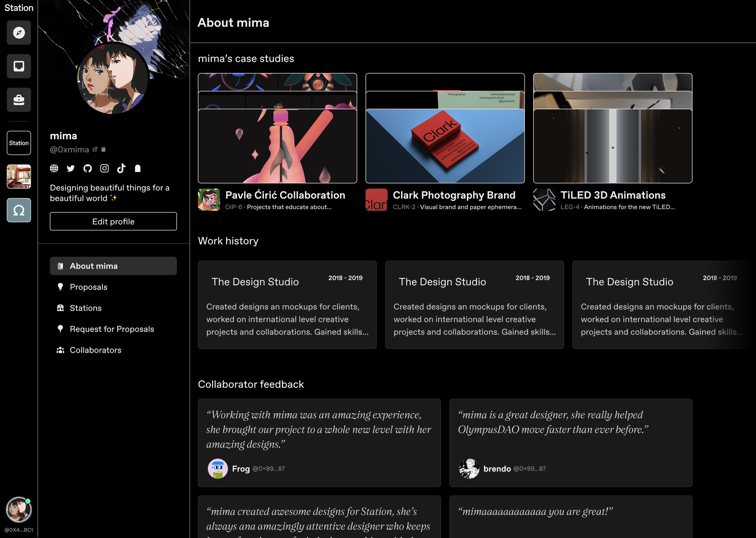Click the mima profile picture
The height and width of the screenshot is (538, 756).
tap(112, 78)
